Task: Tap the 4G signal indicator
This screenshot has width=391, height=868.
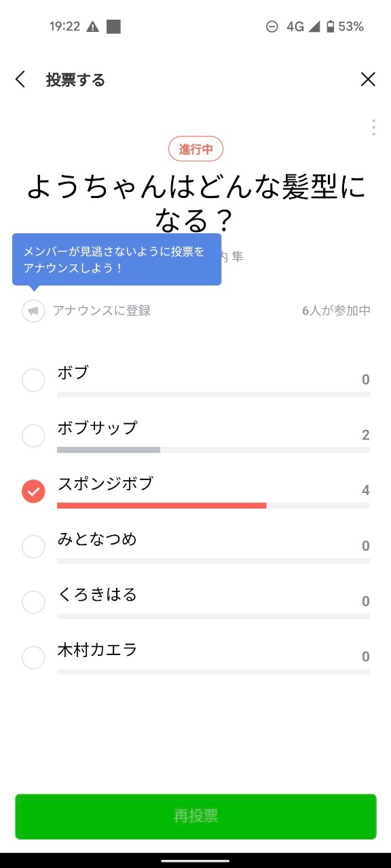Action: (295, 27)
